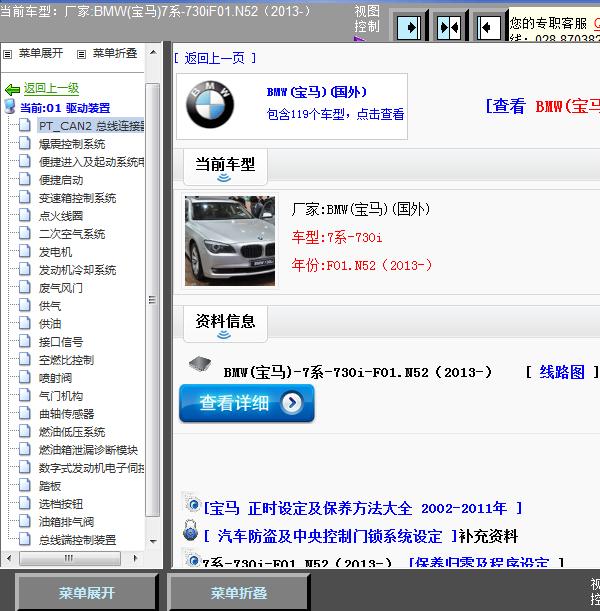Open BMW(宝马)(国外) brand link
The width and height of the screenshot is (600, 611).
(317, 92)
